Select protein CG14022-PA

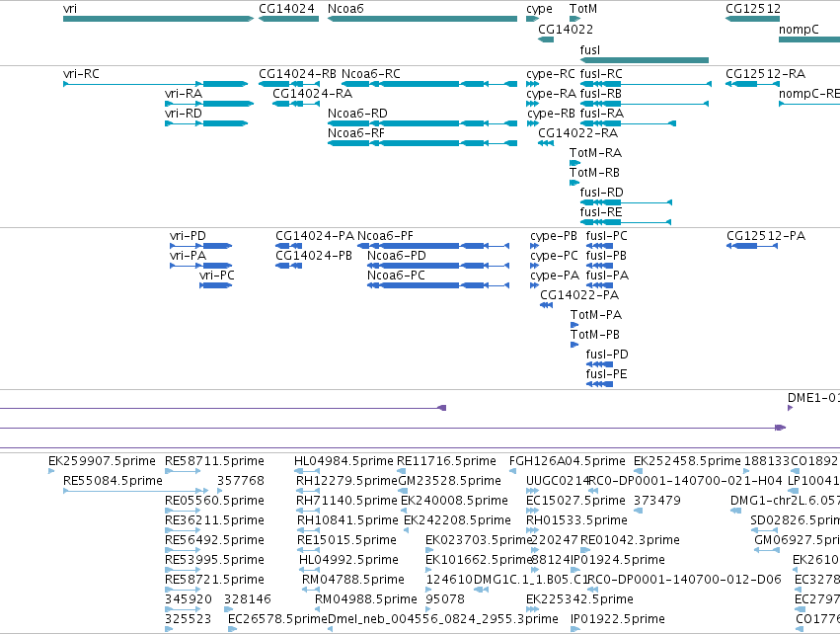point(546,305)
